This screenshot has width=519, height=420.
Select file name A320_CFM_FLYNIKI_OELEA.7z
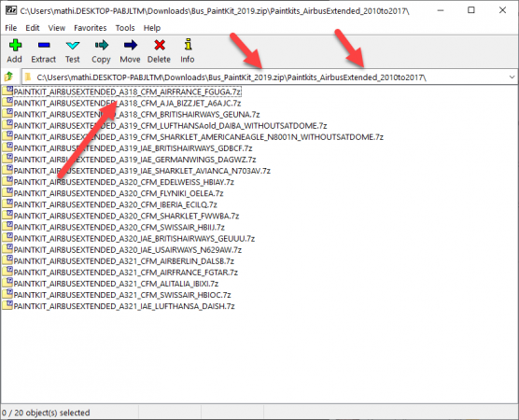(x=119, y=193)
